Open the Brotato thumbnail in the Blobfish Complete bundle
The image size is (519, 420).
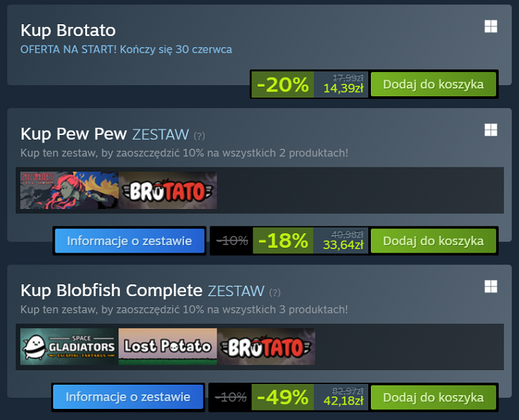pos(266,347)
